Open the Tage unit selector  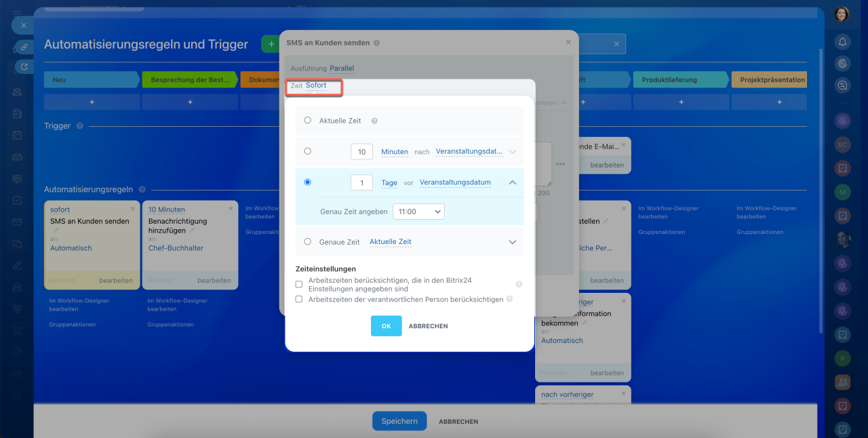(389, 183)
